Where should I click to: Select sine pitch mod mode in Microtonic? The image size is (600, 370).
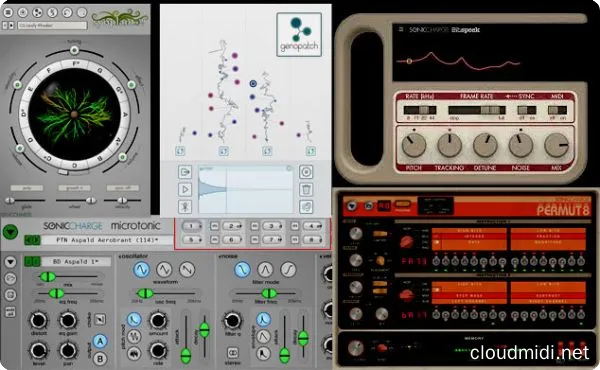pos(134,336)
